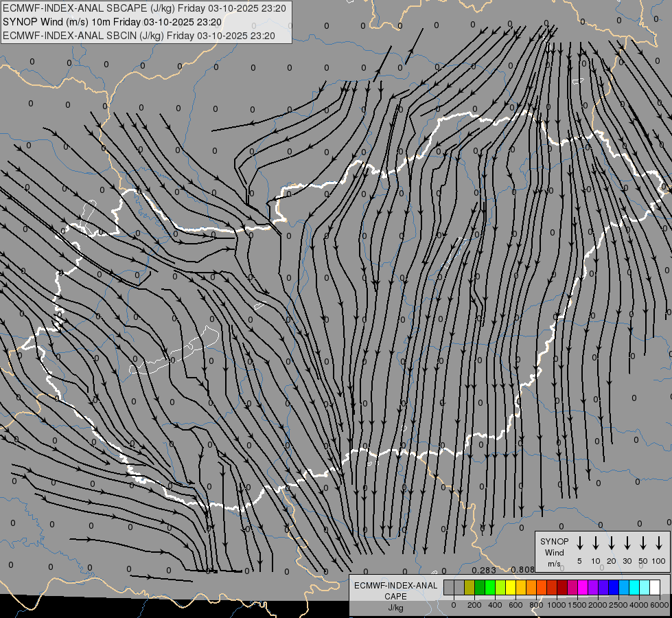Select the dark green CAPE swatch at 200
672x618 pixels.
click(x=480, y=587)
